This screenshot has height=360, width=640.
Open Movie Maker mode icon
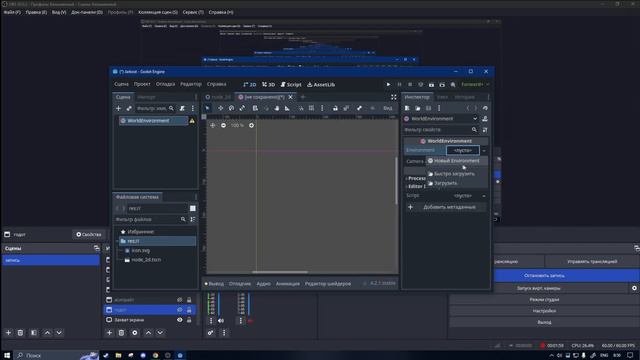(x=453, y=84)
